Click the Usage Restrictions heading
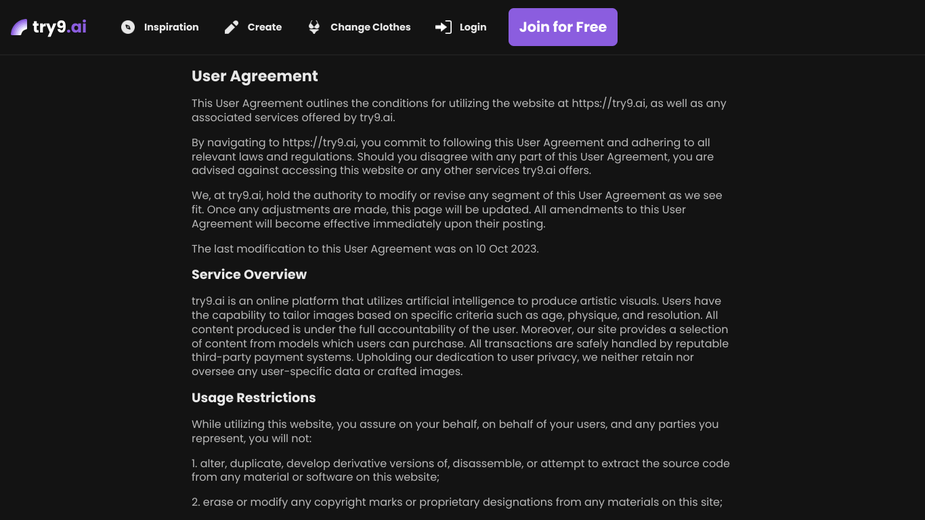 [x=253, y=398]
